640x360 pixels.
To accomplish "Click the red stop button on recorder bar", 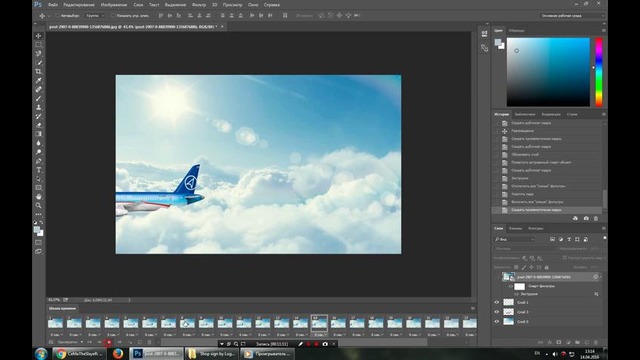I will pos(316,344).
